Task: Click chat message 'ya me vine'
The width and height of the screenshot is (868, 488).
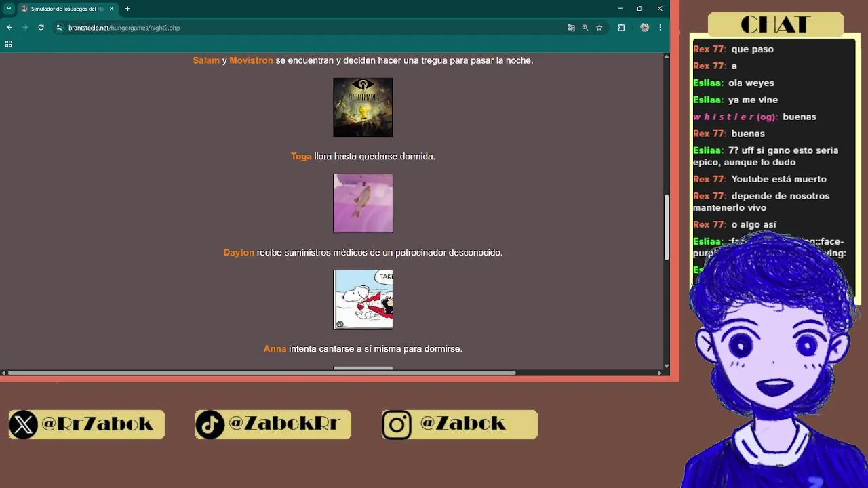Action: point(753,100)
